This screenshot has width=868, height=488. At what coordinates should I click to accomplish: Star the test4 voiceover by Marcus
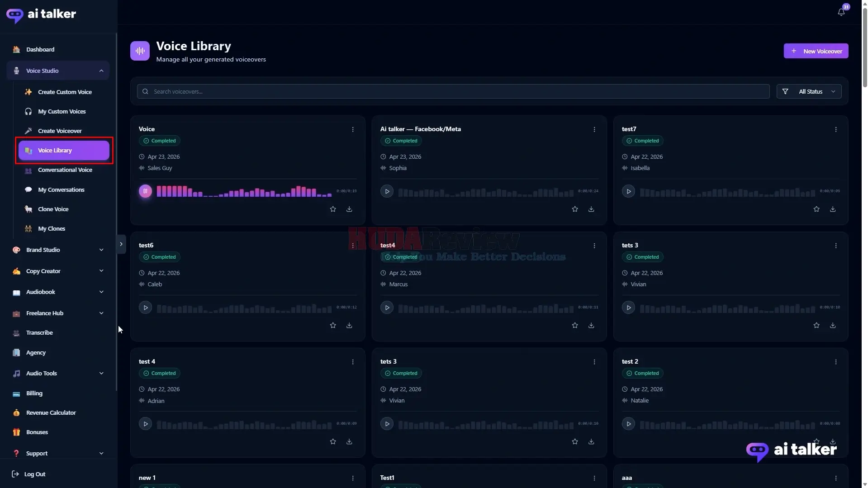(x=574, y=325)
